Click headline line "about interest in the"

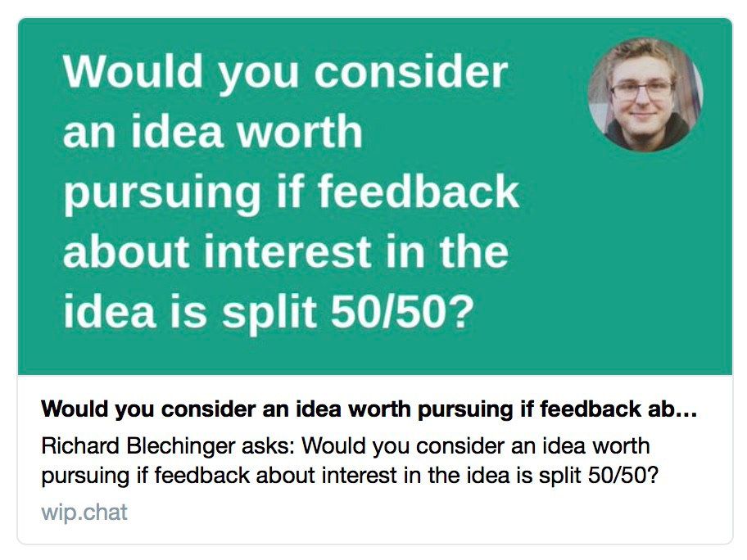click(286, 252)
